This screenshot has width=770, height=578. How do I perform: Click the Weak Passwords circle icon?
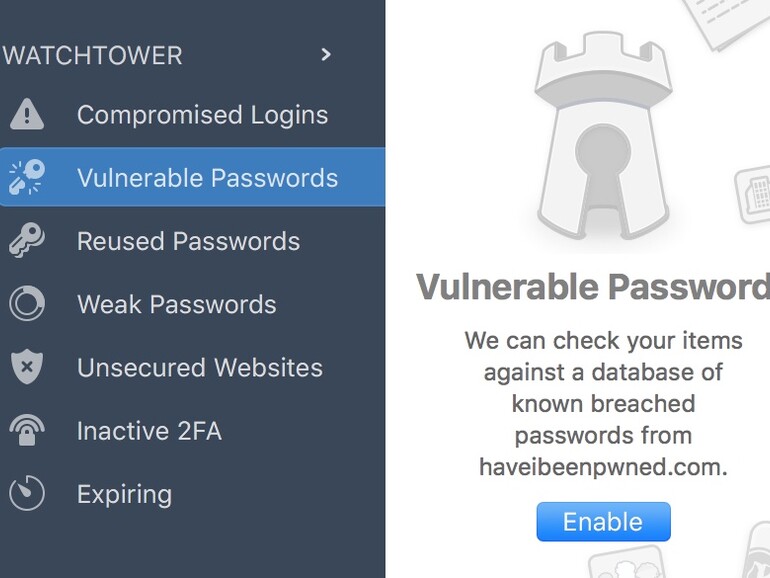coord(27,304)
